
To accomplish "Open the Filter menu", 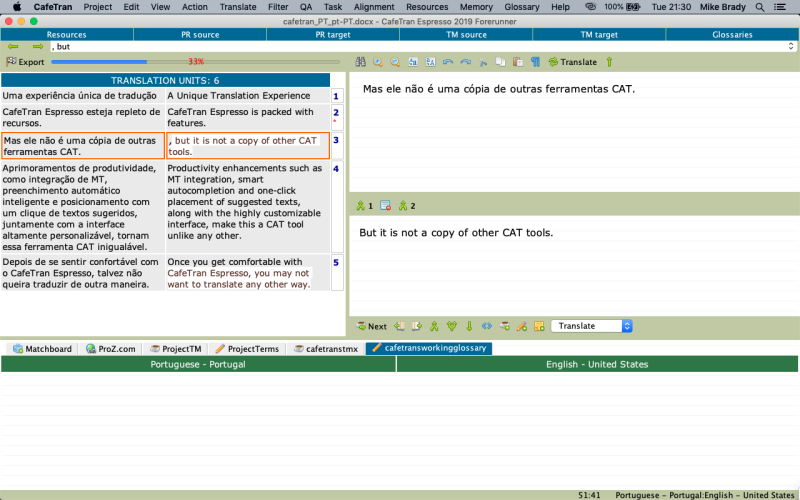I will pyautogui.click(x=278, y=7).
